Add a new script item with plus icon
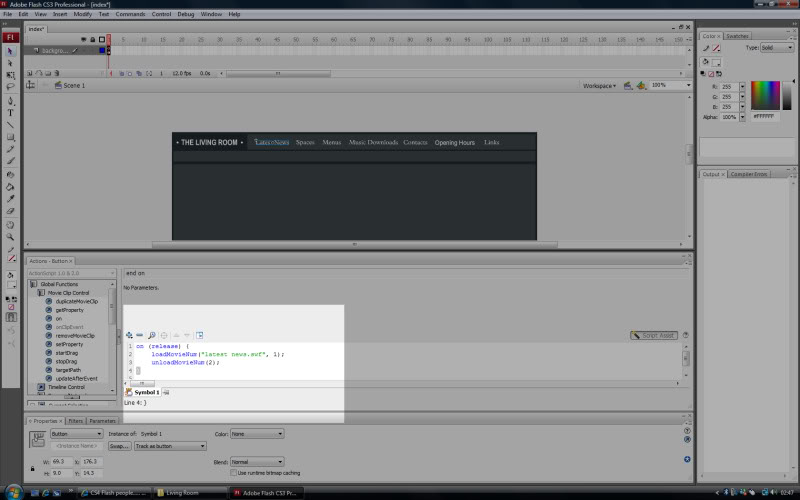Image resolution: width=800 pixels, height=500 pixels. coord(129,335)
